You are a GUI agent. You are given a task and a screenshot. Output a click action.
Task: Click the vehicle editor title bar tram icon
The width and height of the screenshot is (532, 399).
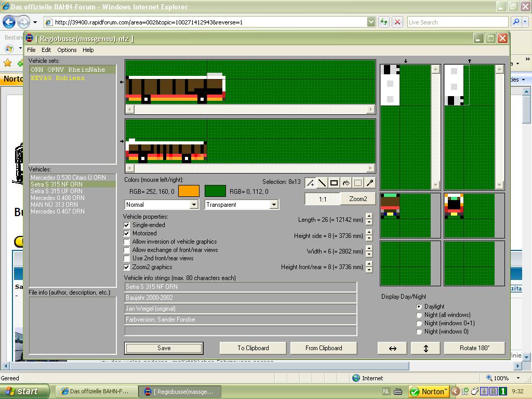pyautogui.click(x=30, y=38)
